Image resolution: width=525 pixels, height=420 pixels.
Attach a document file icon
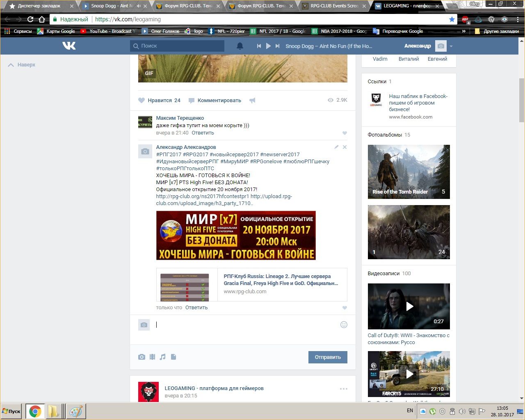tap(173, 357)
